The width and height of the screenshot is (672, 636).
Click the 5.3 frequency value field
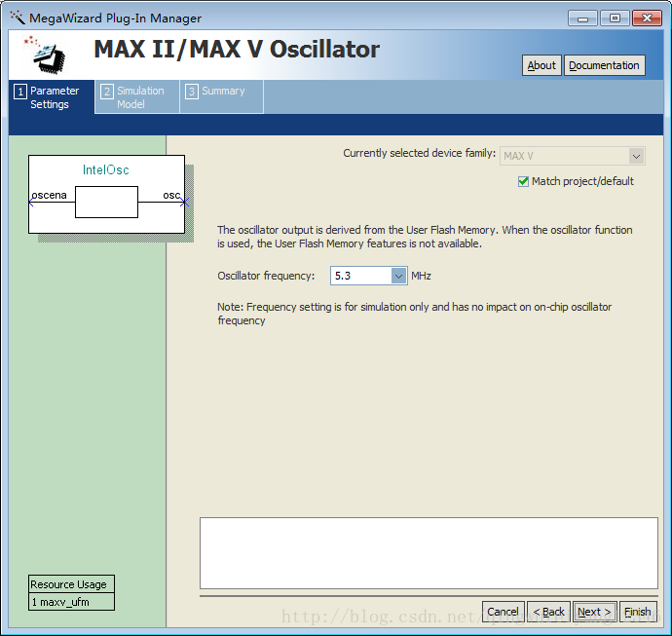pyautogui.click(x=361, y=276)
